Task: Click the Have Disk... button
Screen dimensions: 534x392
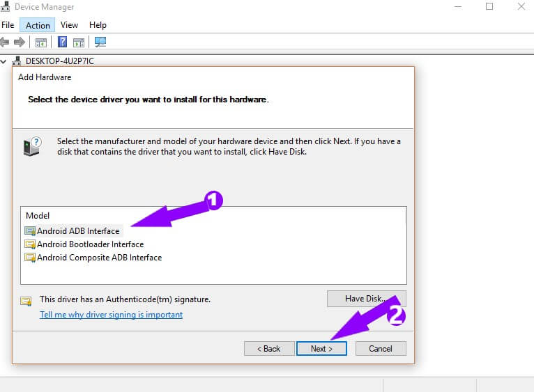Action: [x=367, y=299]
